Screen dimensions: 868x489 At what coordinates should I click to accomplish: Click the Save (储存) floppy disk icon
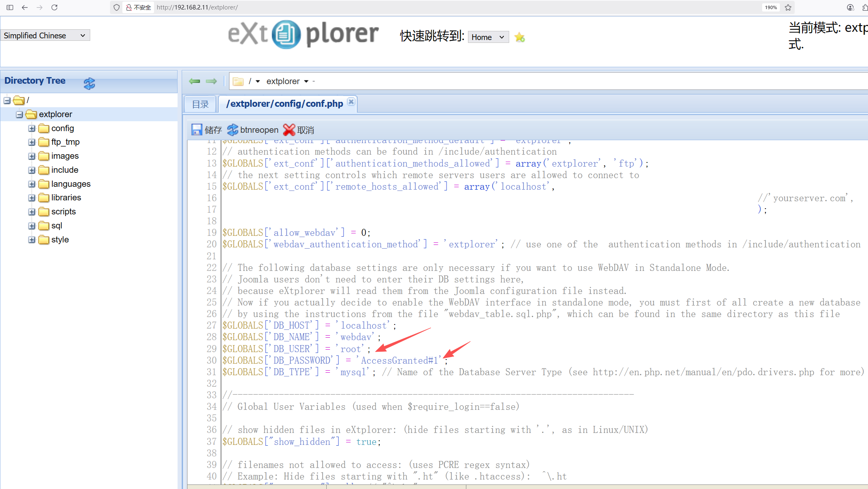click(x=197, y=130)
